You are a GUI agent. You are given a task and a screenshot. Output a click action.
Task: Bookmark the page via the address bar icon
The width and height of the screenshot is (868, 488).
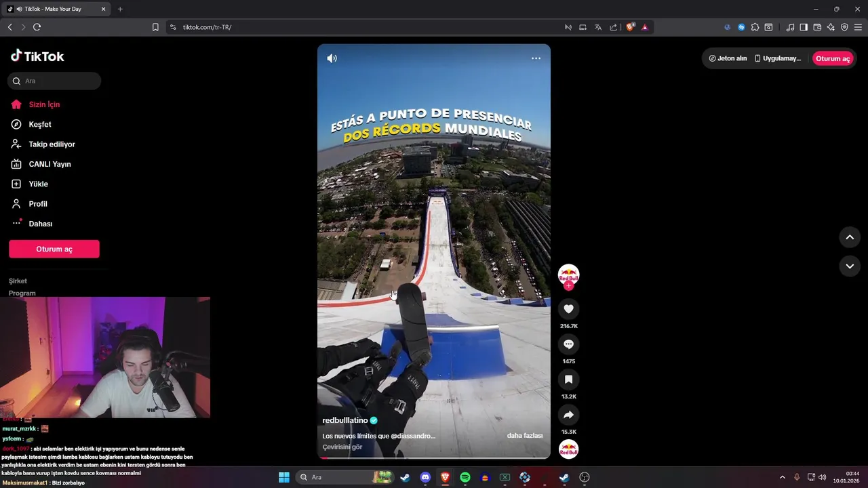point(155,27)
